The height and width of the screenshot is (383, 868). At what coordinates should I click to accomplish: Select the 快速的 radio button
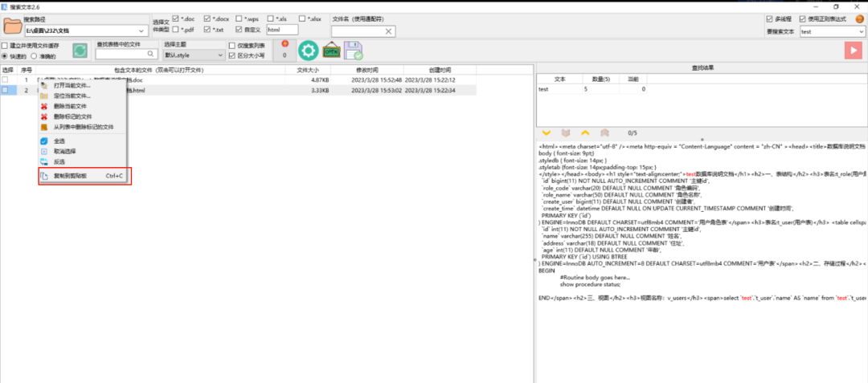[x=5, y=56]
